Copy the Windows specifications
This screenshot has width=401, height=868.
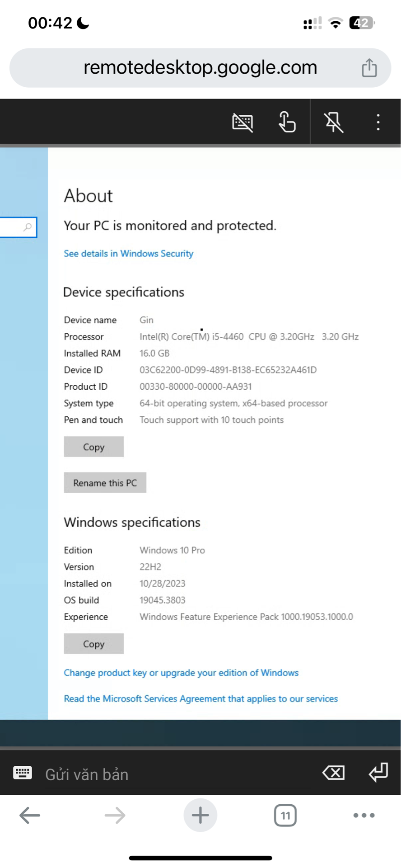(x=93, y=644)
